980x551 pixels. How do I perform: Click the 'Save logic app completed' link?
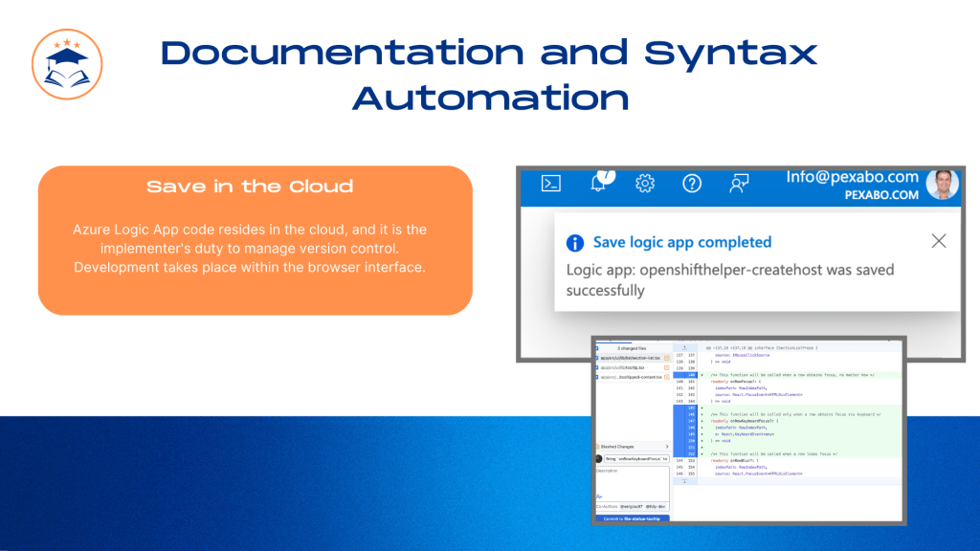pyautogui.click(x=681, y=242)
